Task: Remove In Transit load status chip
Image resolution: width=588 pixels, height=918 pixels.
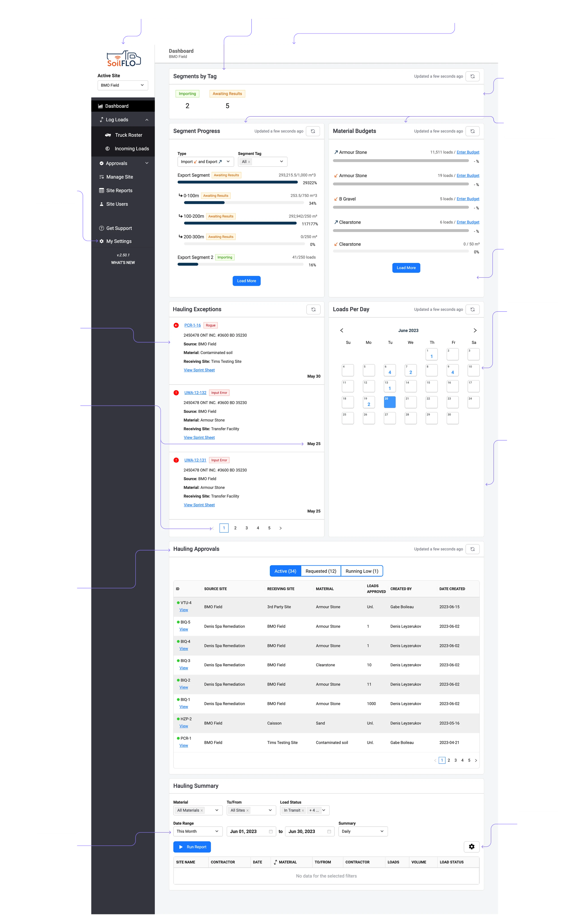Action: click(303, 810)
